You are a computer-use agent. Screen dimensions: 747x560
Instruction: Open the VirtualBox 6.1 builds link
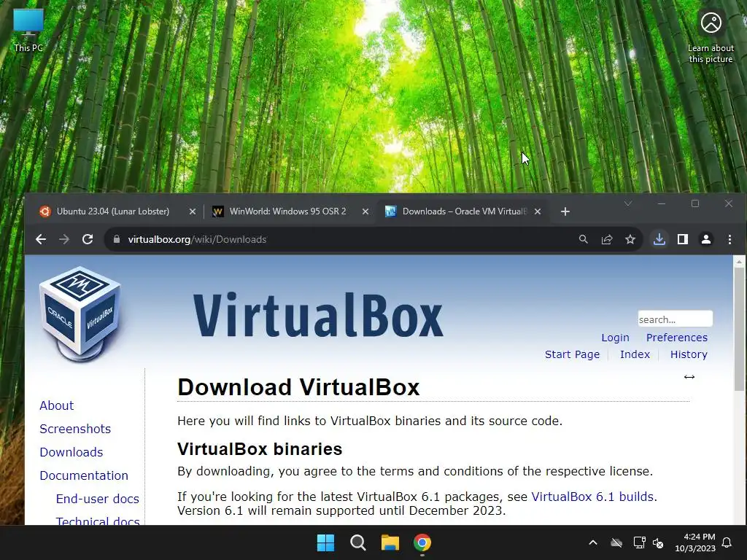pos(594,497)
